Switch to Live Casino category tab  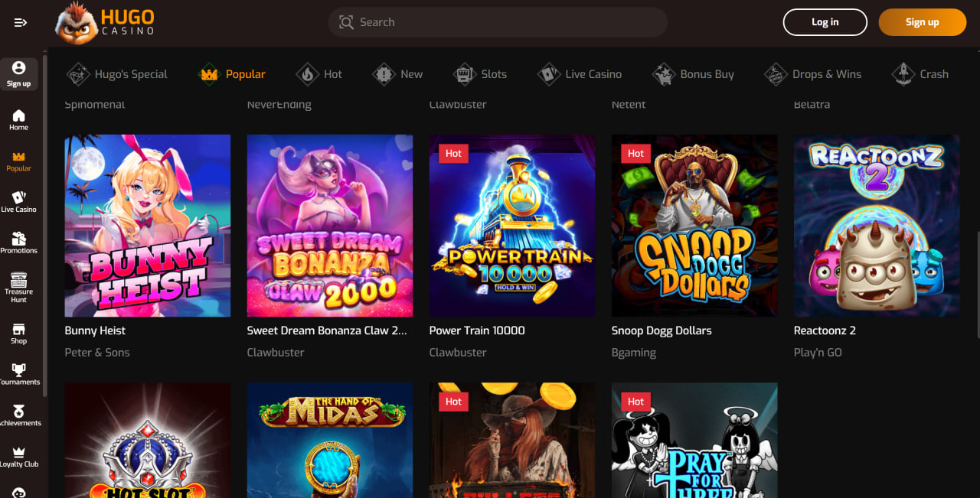[x=580, y=74]
